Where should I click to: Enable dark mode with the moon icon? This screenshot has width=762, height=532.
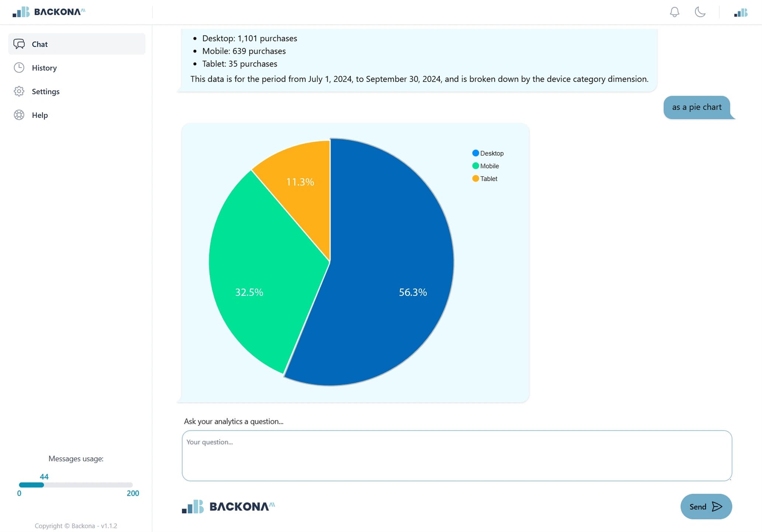point(699,12)
